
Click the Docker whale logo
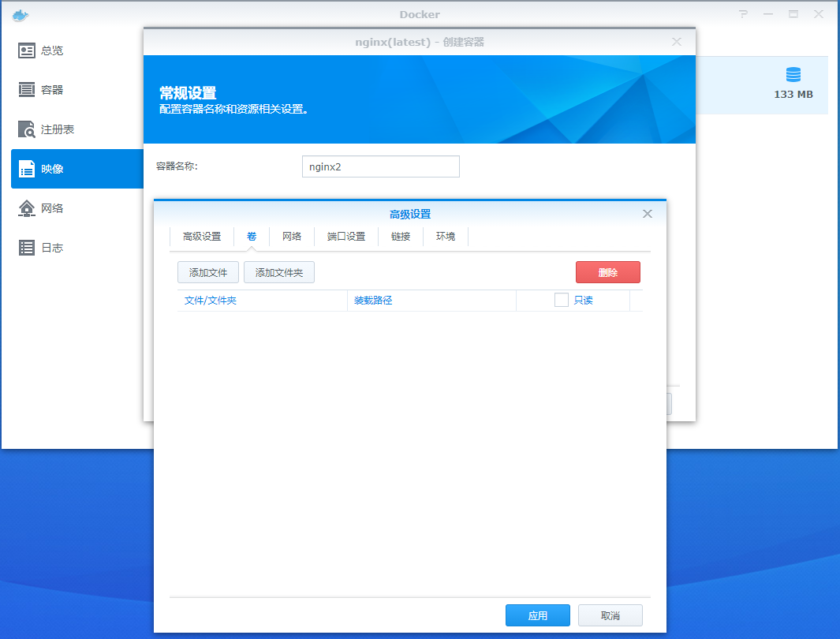pos(21,13)
